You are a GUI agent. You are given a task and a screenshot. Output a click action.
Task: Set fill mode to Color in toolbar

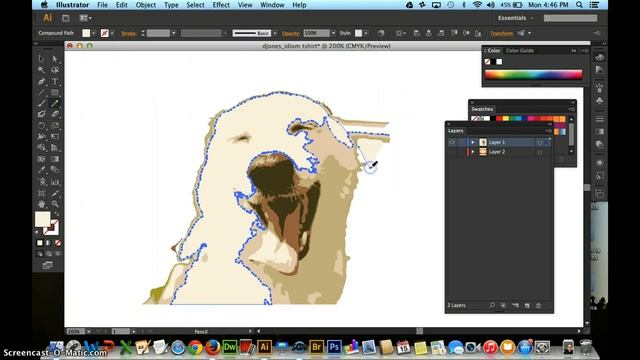click(x=40, y=243)
